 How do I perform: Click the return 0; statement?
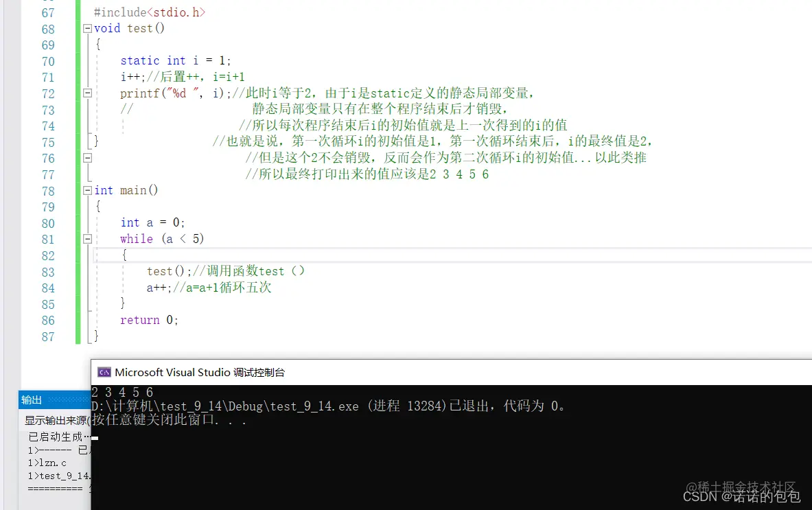tap(149, 320)
